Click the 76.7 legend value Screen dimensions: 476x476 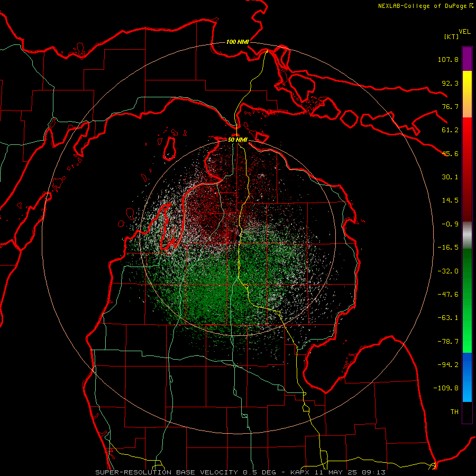pos(450,106)
